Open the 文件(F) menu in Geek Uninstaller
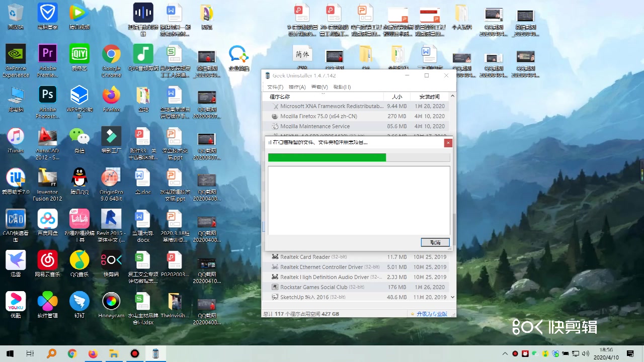The height and width of the screenshot is (362, 644). pos(275,87)
